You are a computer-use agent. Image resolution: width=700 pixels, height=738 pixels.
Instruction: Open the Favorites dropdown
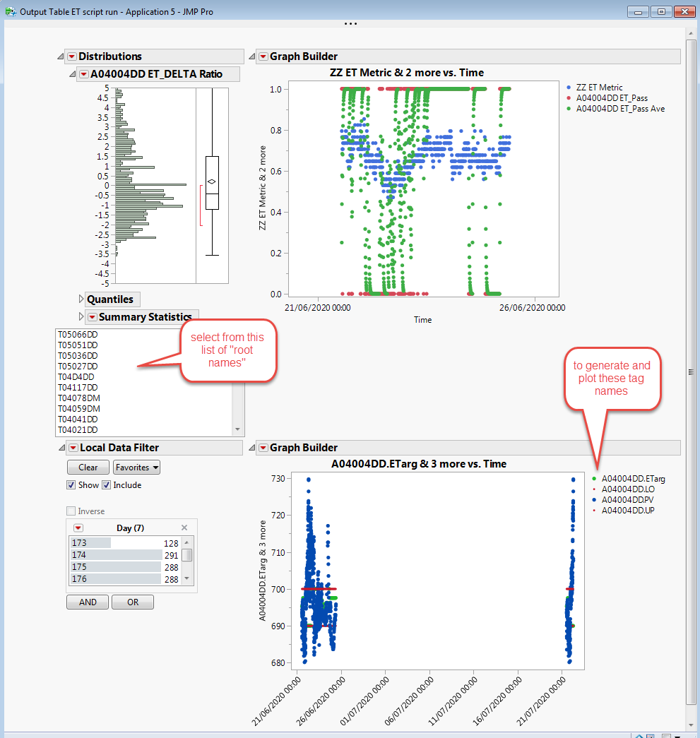click(x=136, y=467)
